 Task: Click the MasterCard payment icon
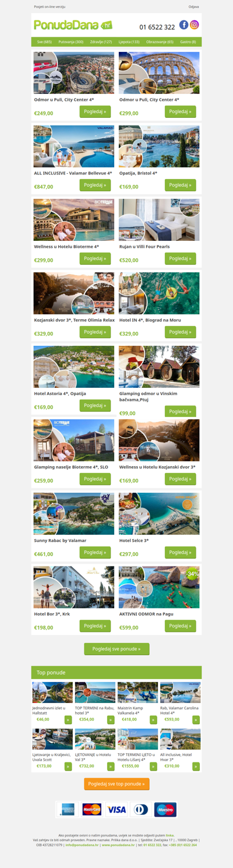coord(92,810)
